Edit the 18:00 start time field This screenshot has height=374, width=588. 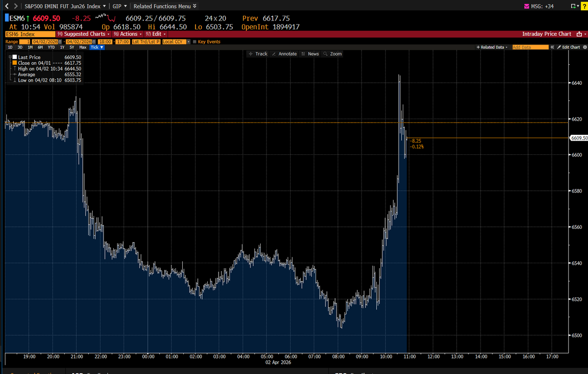click(104, 42)
